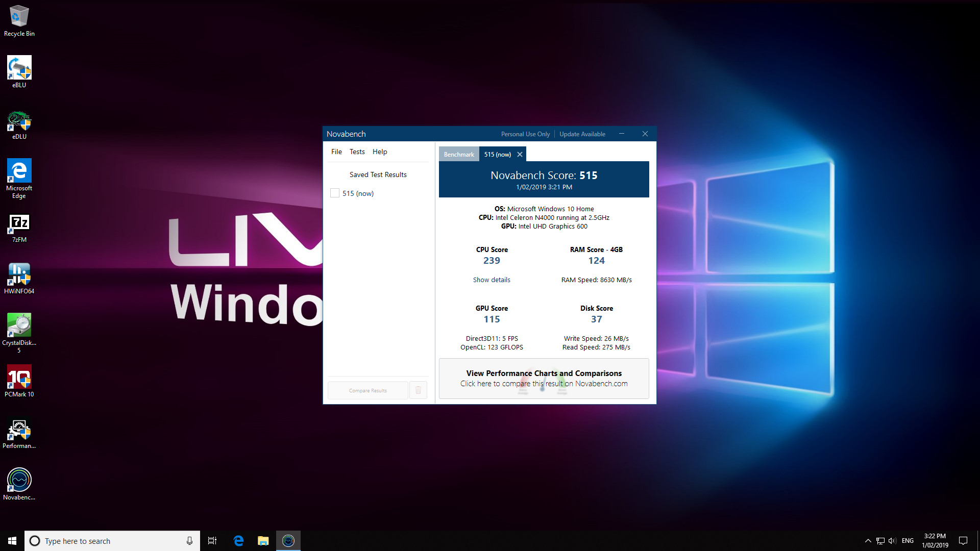Close the Novabench window
The height and width of the screenshot is (551, 980).
645,134
